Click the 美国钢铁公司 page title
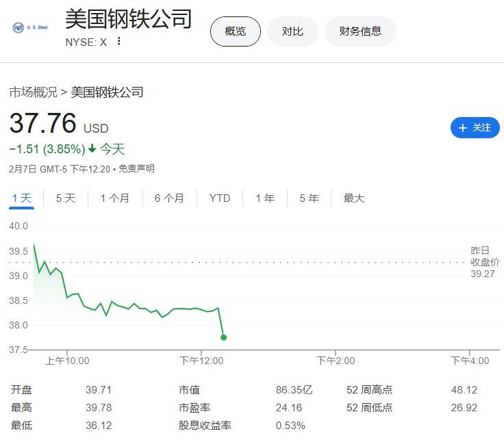The image size is (504, 440). (129, 18)
